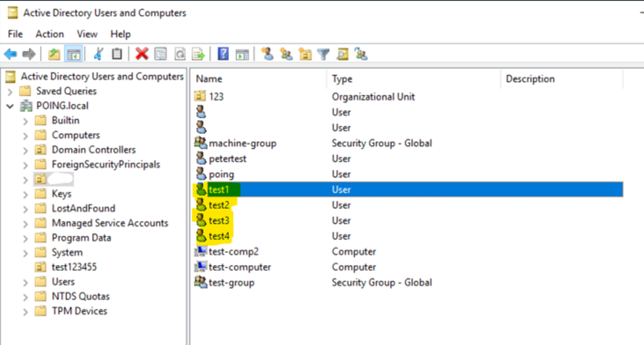
Task: Delete the selected object with red X
Action: coord(142,54)
